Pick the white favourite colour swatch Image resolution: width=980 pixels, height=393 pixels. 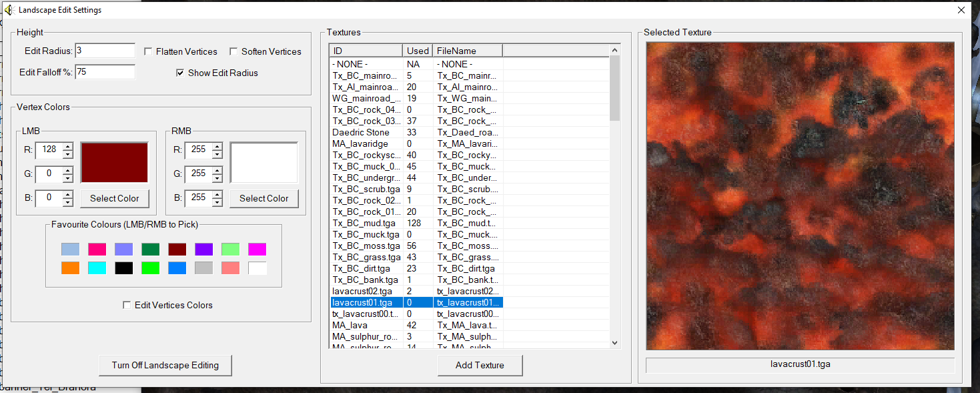pos(257,268)
